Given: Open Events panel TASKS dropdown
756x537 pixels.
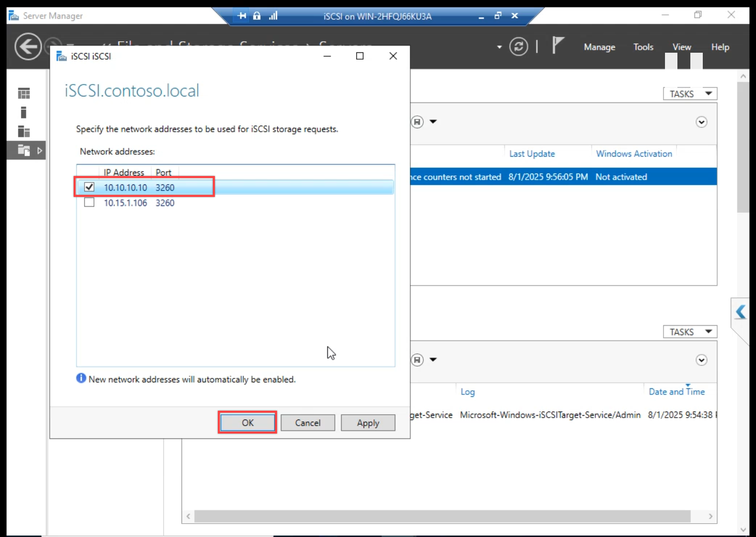Looking at the screenshot, I should click(x=690, y=332).
